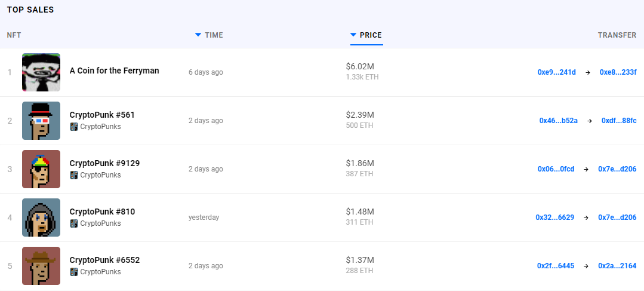Click CryptoPunk #561 avatar thumbnail
This screenshot has width=644, height=291.
click(41, 121)
